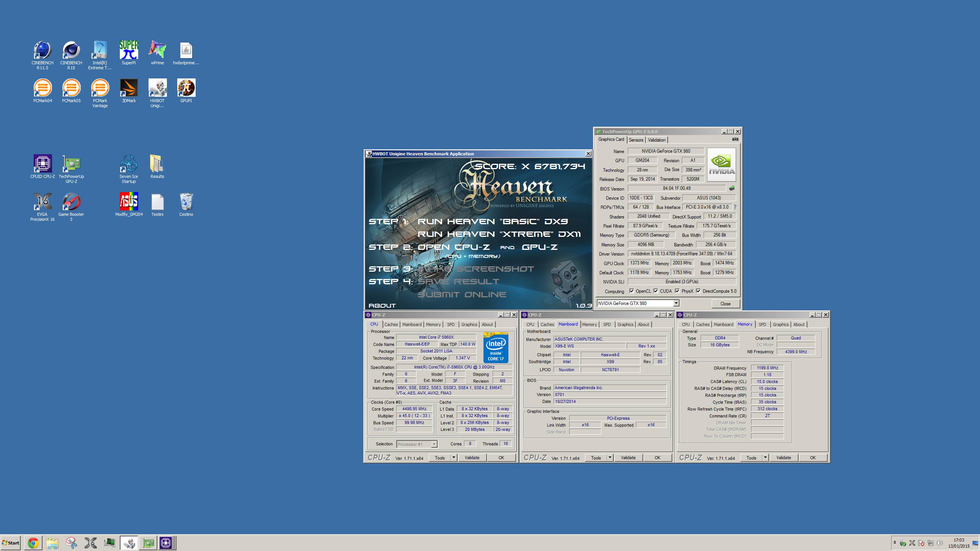Open CINEBENCH R15 desktop icon

click(x=71, y=55)
